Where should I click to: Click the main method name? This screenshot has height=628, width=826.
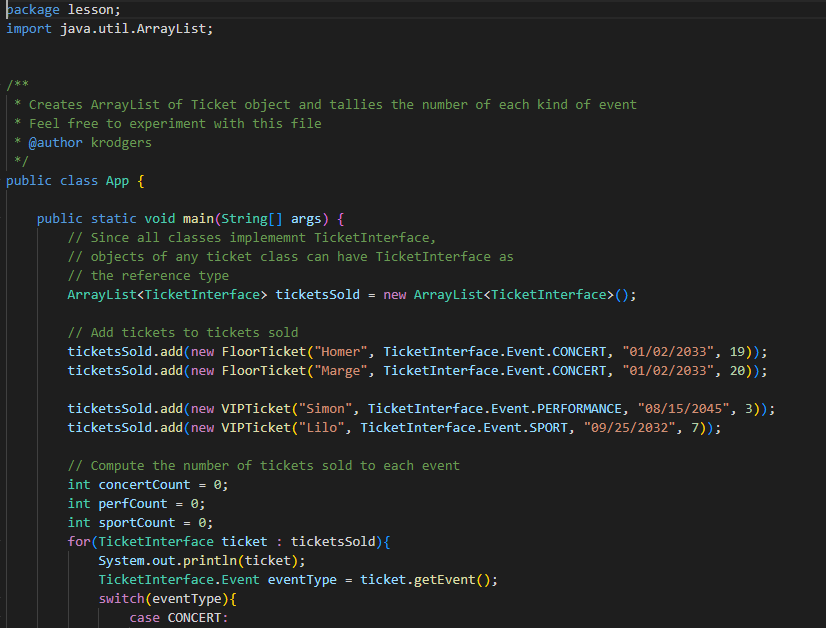(197, 218)
